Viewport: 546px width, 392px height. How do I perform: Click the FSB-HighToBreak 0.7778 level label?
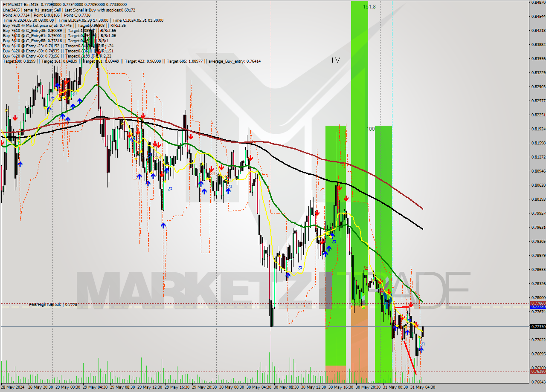coord(53,305)
